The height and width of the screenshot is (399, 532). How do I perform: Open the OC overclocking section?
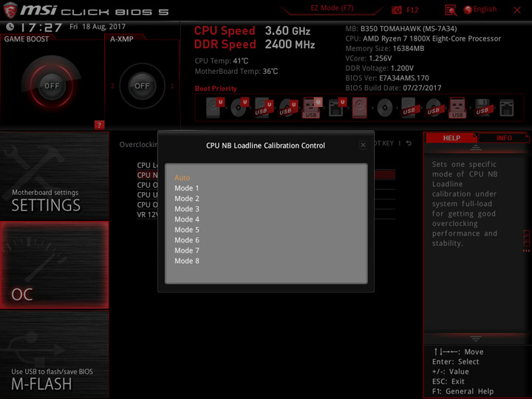click(x=54, y=265)
